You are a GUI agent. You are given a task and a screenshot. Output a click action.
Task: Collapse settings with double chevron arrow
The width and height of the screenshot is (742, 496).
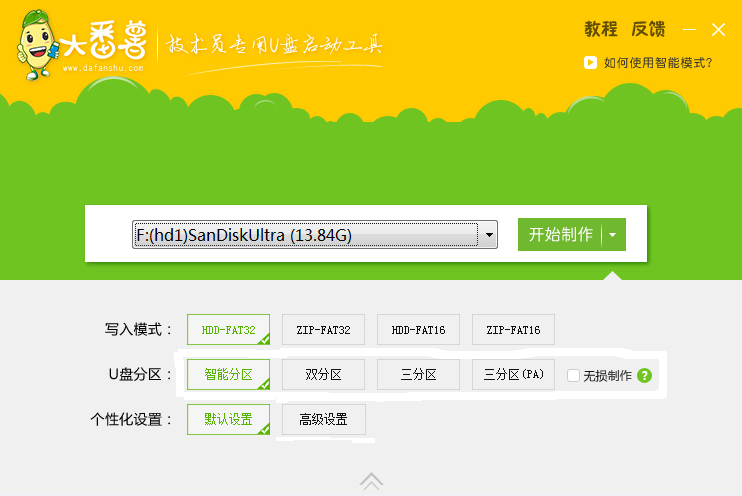click(x=371, y=481)
